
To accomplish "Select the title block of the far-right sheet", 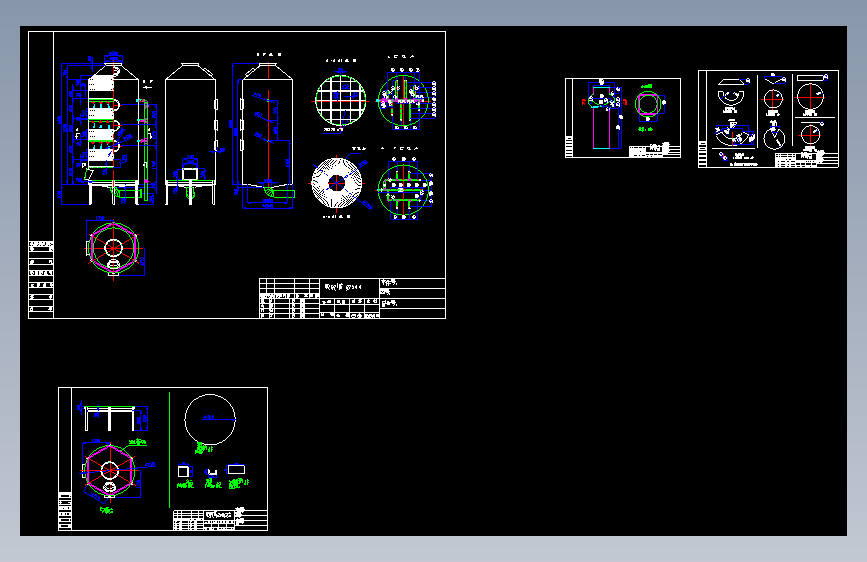I will (x=807, y=160).
